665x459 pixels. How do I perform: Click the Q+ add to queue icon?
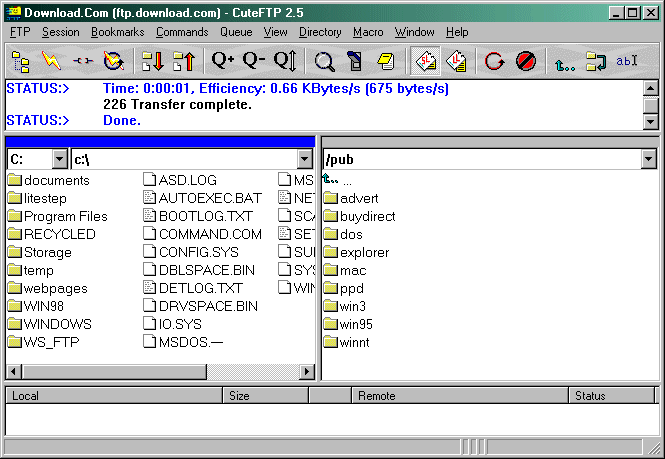point(223,62)
